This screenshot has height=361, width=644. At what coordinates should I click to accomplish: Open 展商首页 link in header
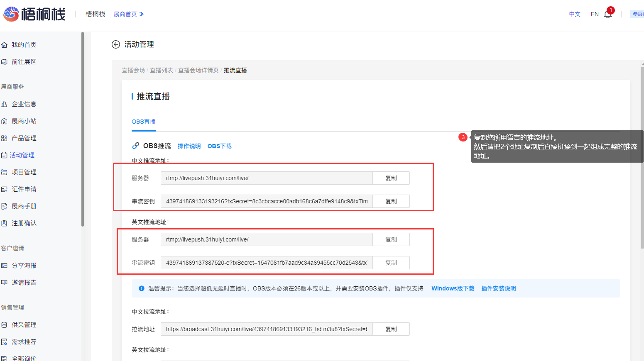pyautogui.click(x=129, y=14)
